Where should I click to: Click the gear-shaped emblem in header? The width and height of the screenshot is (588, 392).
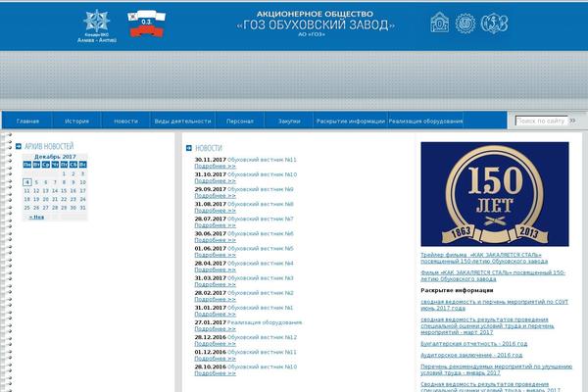(x=465, y=24)
